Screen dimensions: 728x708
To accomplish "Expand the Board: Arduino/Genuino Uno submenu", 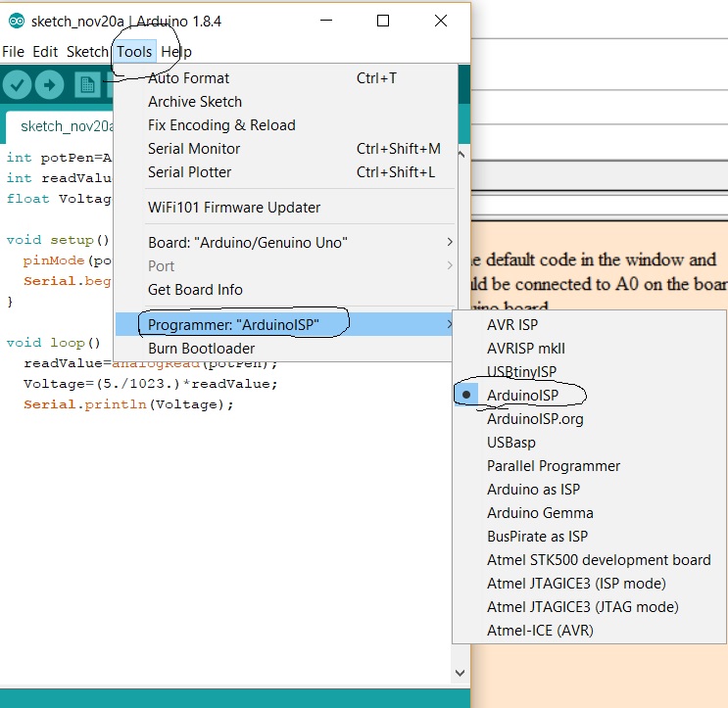I will tap(283, 243).
